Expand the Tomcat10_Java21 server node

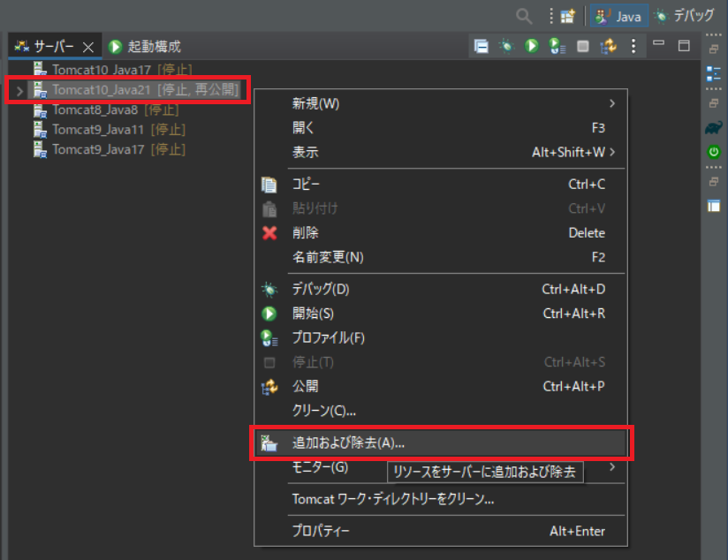pos(19,91)
